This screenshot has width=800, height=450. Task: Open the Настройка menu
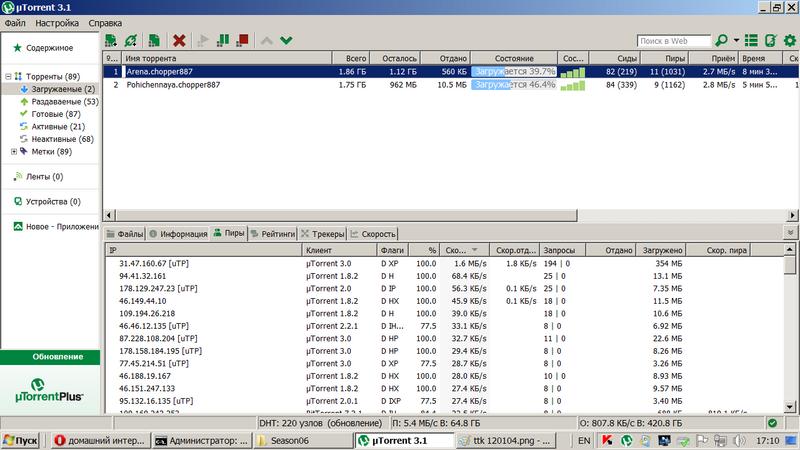[x=57, y=23]
